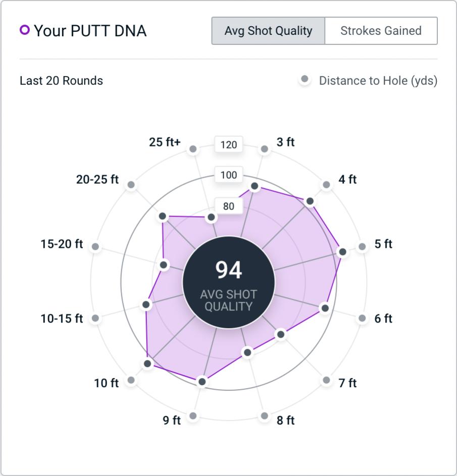Switch to the Strokes Gained tab
This screenshot has height=476, width=457.
[x=381, y=31]
